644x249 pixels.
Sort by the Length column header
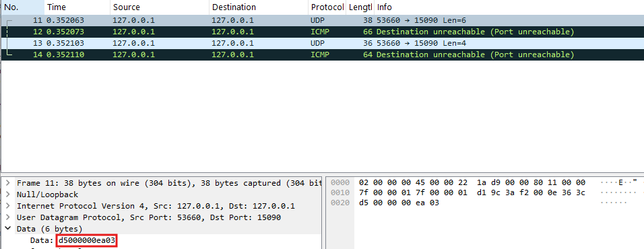[x=360, y=7]
